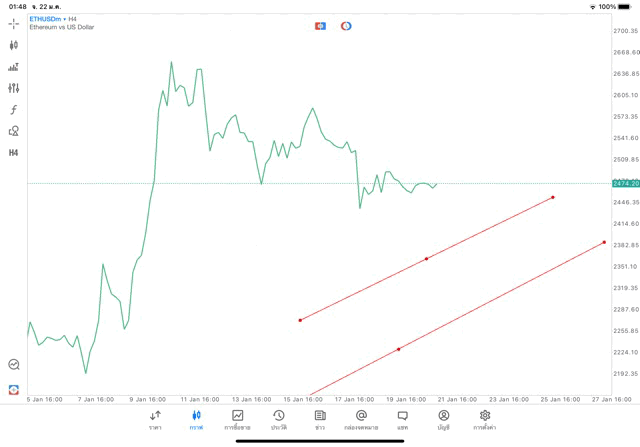Select the current price label 2474.20
The image size is (640, 447).
point(626,183)
